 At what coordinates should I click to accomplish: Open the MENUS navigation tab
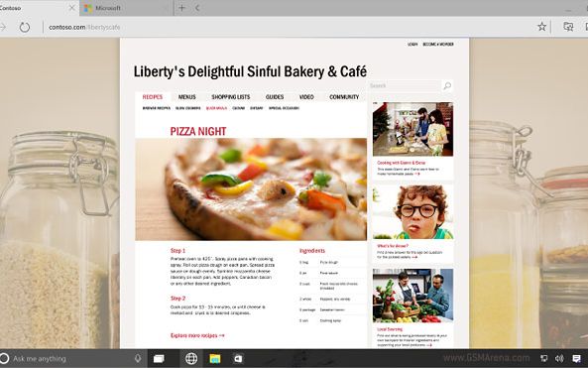tap(186, 97)
